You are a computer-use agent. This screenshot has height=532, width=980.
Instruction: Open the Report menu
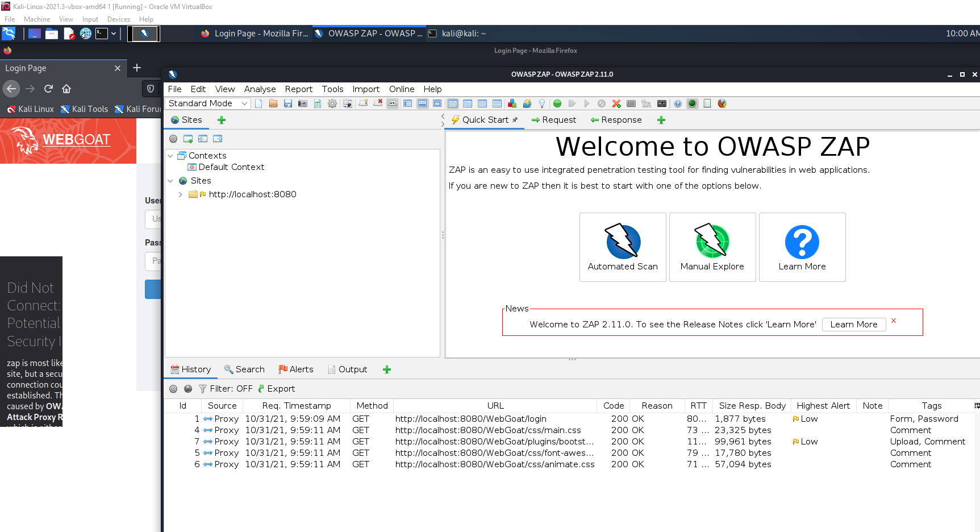pyautogui.click(x=299, y=89)
